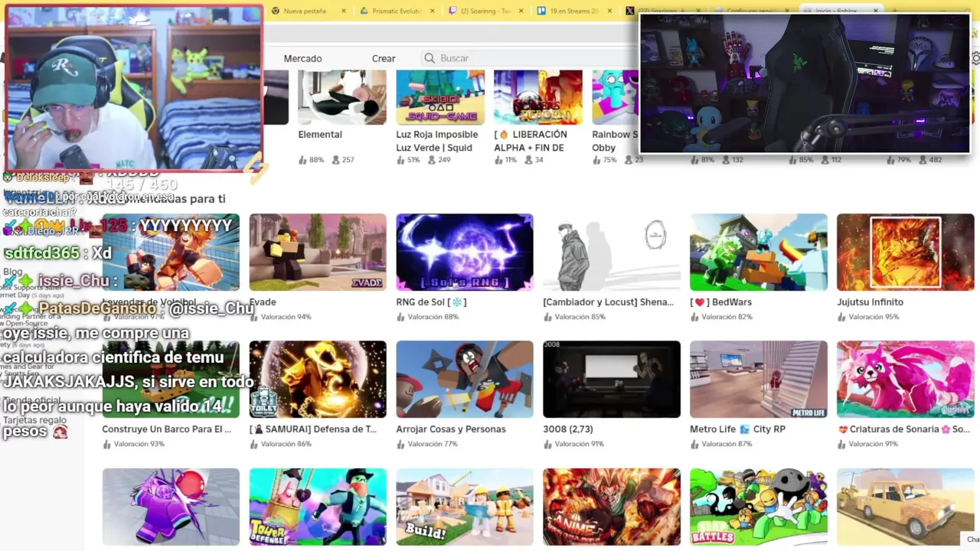
Task: Click the Metro Life City RP title
Action: 737,429
